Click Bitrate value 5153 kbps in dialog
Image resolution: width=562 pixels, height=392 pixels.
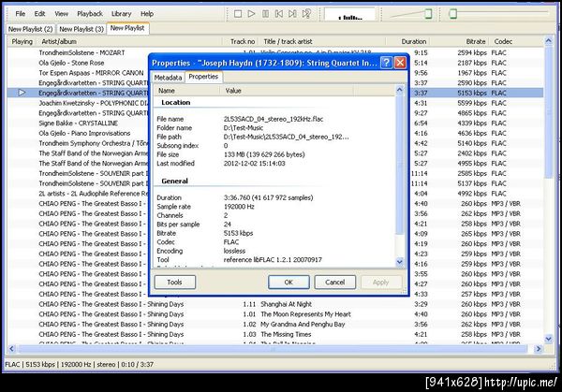point(238,233)
